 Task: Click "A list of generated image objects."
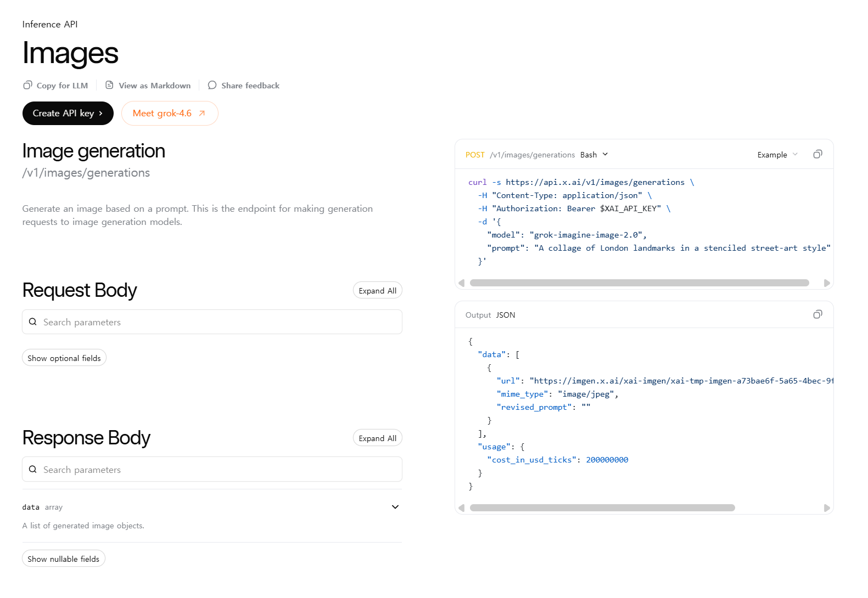pos(83,526)
